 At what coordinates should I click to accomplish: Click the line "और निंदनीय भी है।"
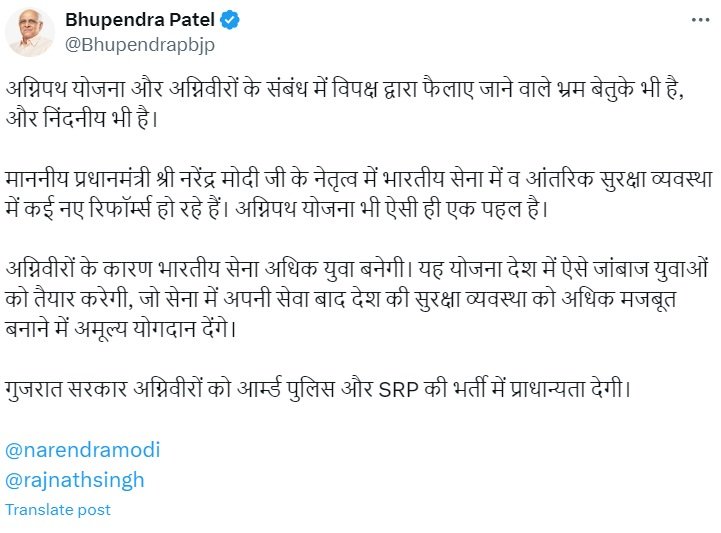pyautogui.click(x=82, y=118)
